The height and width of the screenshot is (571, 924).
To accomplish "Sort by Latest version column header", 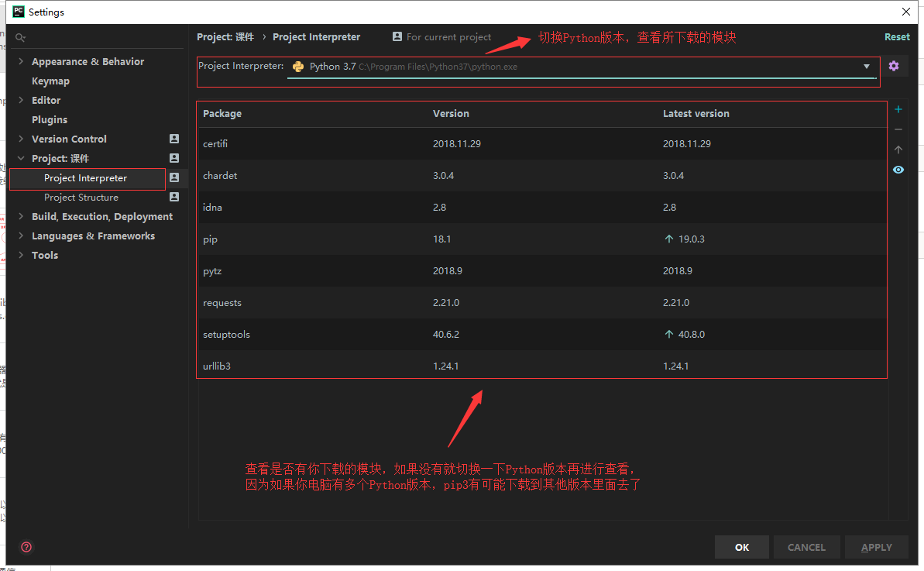I will click(696, 113).
